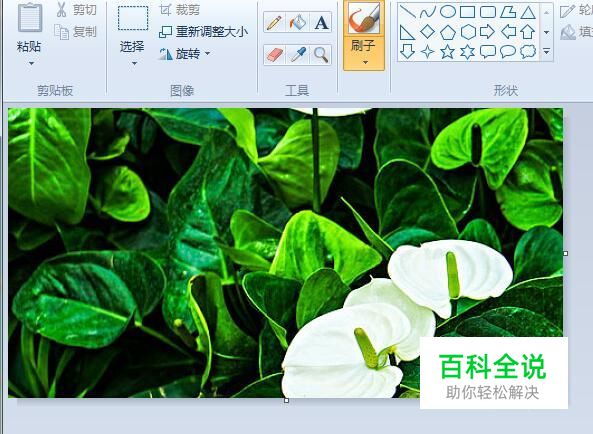The height and width of the screenshot is (434, 593).
Task: Select the Left arrow shape
Action: click(x=508, y=32)
